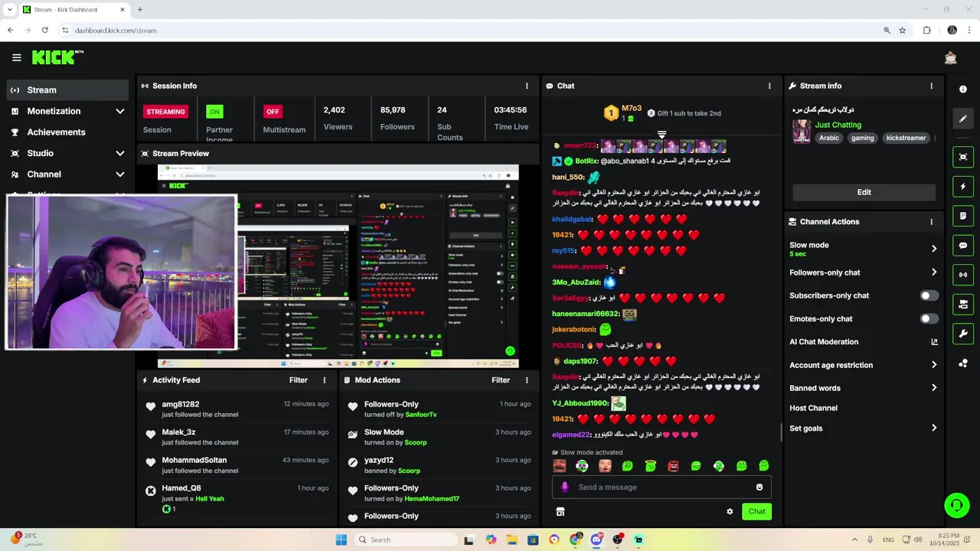980x551 pixels.
Task: Click the gaming tag
Action: (x=862, y=138)
